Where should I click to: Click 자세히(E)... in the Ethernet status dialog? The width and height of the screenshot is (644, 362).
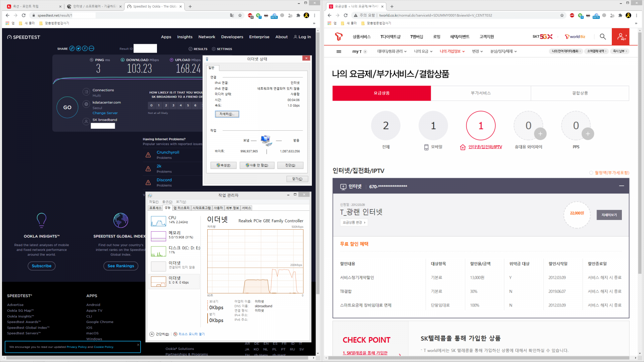coord(227,114)
